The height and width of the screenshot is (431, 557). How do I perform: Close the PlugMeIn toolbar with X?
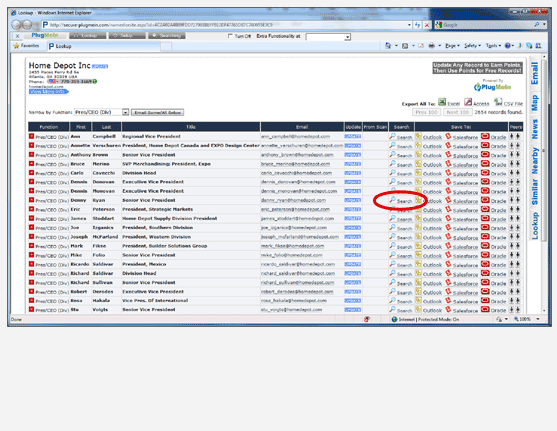[x=17, y=36]
